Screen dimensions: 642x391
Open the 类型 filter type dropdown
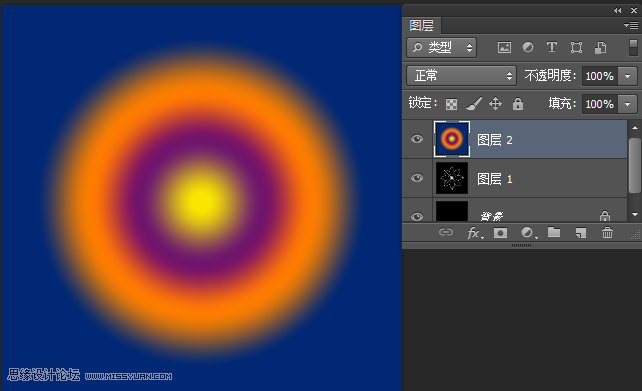[441, 48]
